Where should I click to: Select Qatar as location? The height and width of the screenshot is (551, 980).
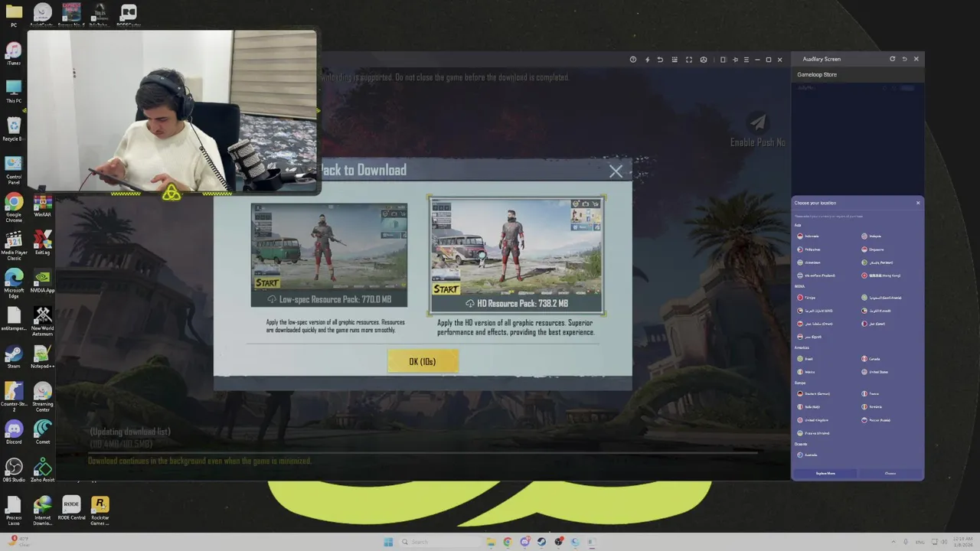(x=874, y=324)
